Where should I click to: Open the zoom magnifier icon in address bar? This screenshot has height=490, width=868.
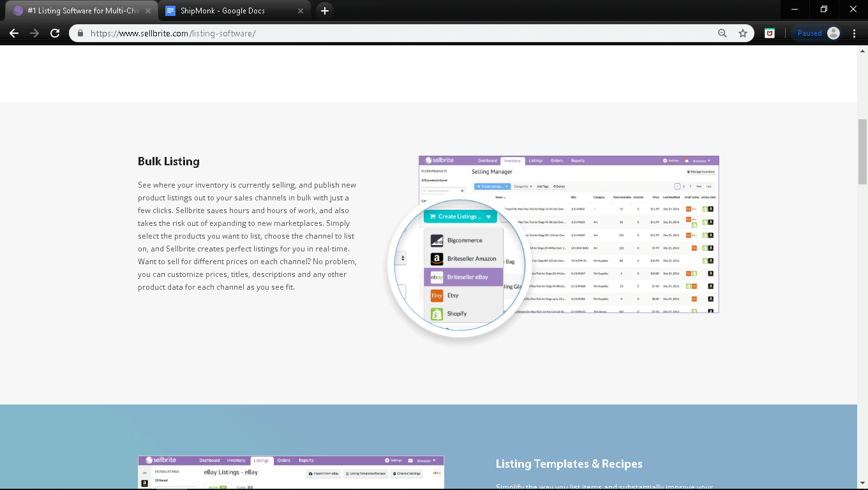point(722,33)
